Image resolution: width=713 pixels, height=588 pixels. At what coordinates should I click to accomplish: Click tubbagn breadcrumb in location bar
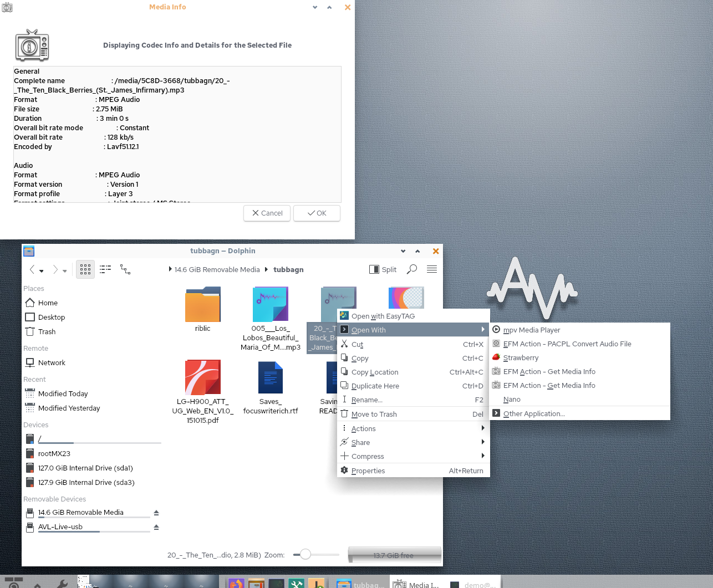tap(288, 269)
